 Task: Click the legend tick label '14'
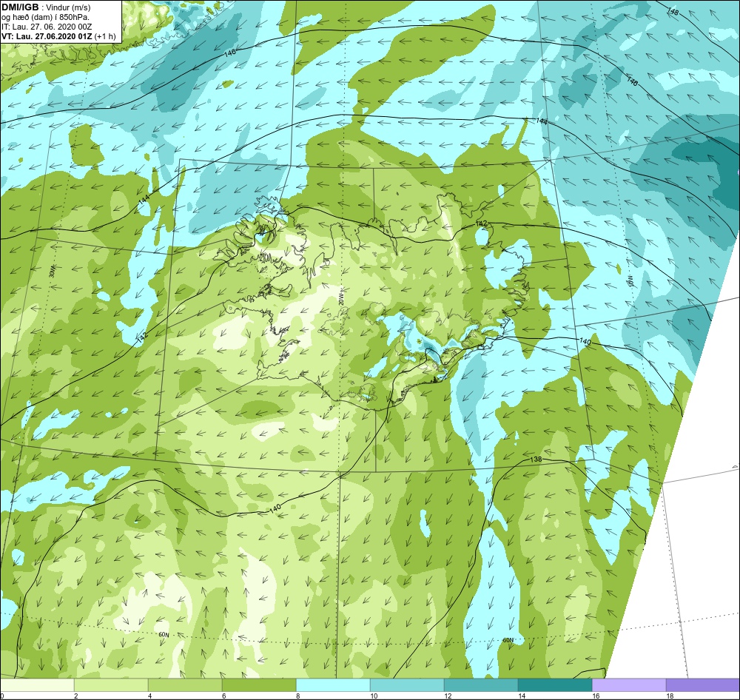point(522,696)
